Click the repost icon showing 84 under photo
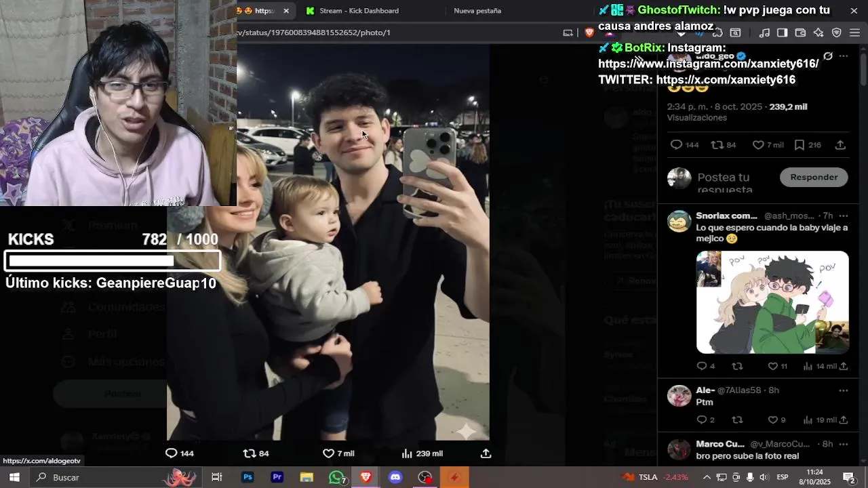868x488 pixels. [x=250, y=453]
